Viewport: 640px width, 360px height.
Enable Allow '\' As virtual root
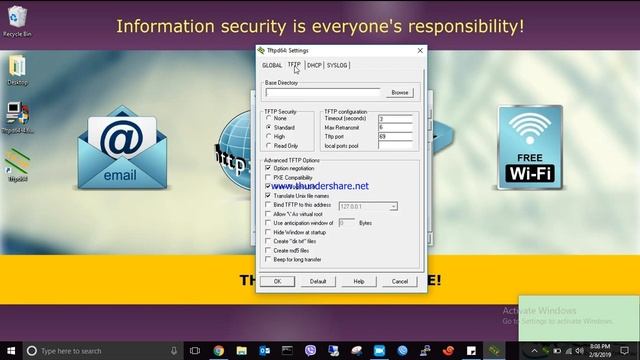268,214
